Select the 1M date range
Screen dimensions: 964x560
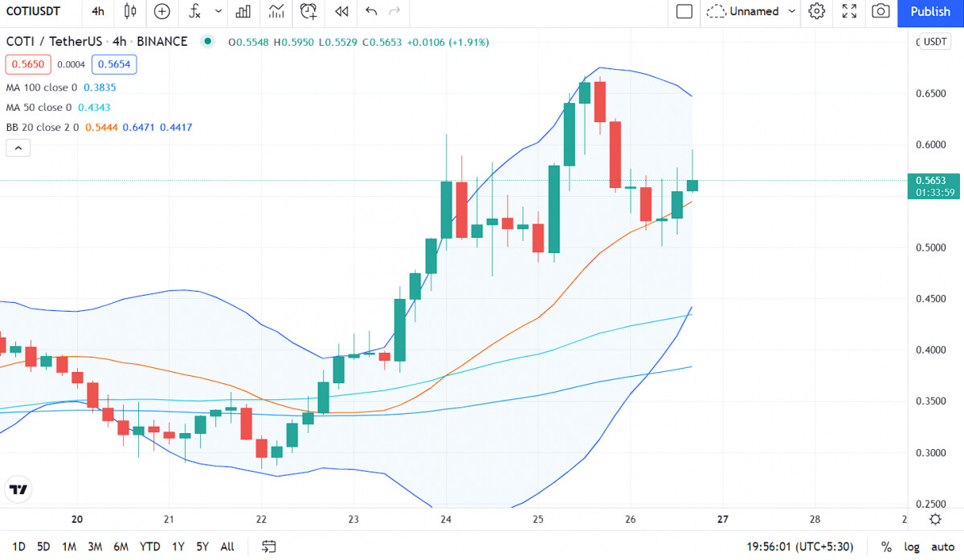[x=69, y=546]
